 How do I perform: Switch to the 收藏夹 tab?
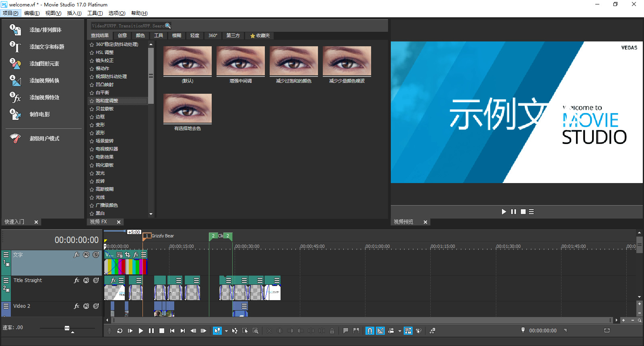click(260, 35)
